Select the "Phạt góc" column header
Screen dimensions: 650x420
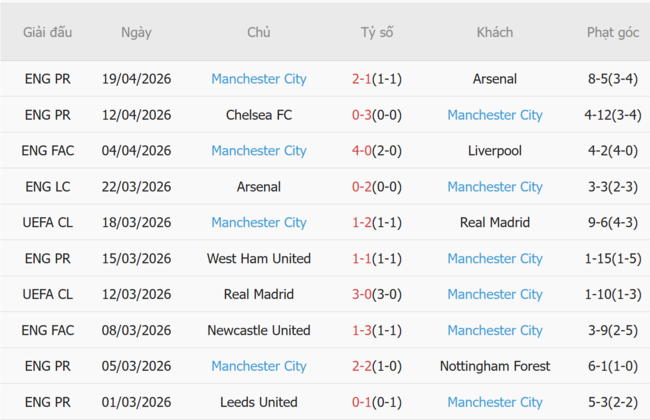(613, 32)
